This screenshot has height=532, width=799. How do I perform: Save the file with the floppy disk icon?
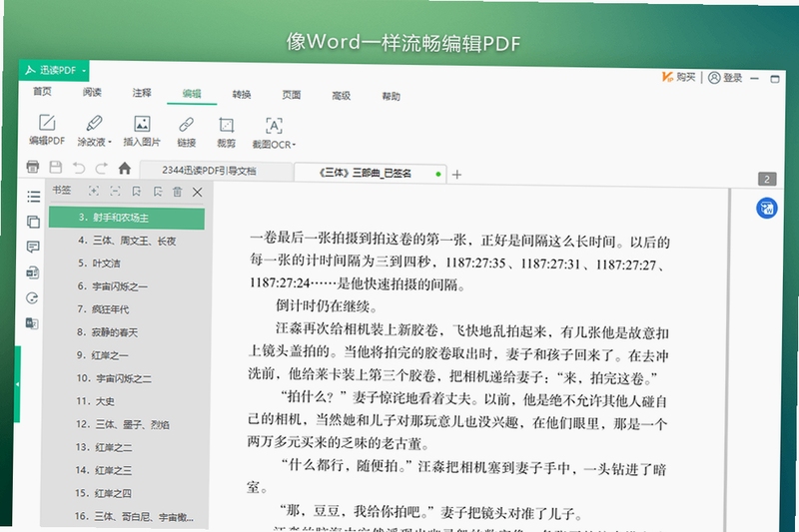click(56, 167)
